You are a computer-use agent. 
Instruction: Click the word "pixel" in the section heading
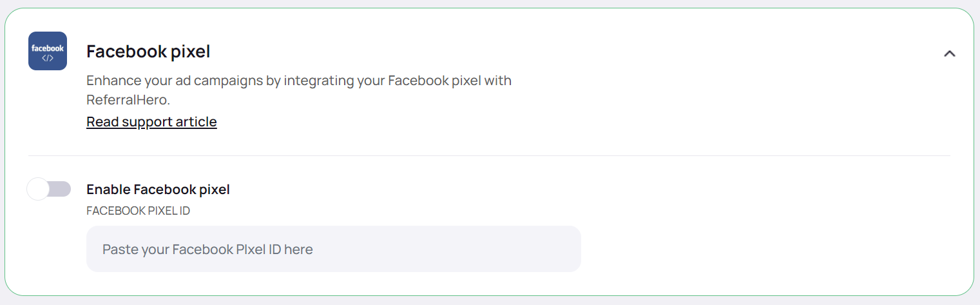(x=190, y=52)
